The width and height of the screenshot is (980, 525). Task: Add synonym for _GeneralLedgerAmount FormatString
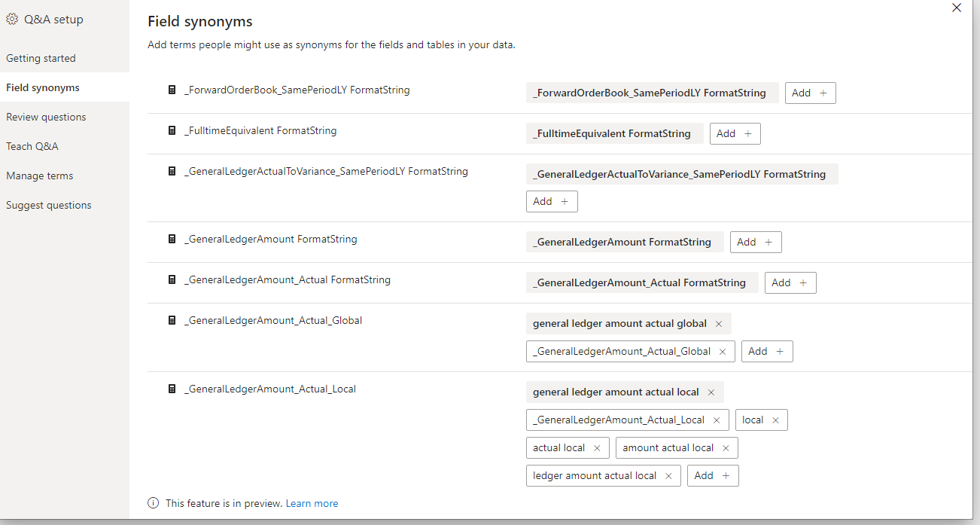coord(756,243)
